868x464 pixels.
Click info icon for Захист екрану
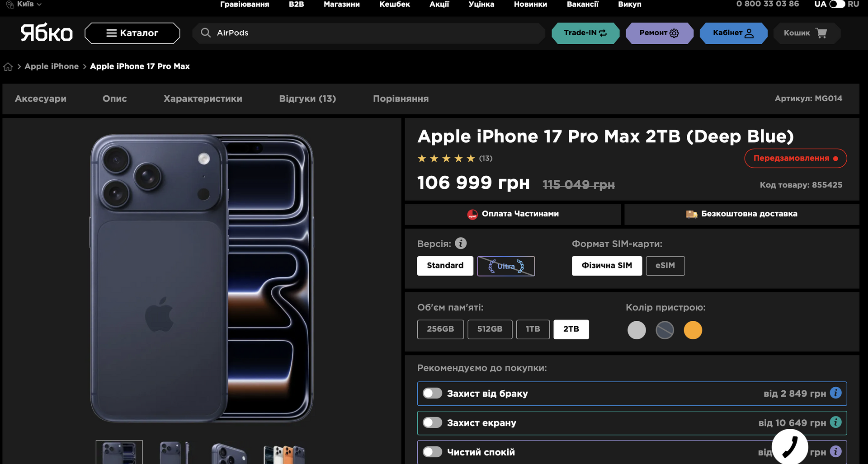pos(835,422)
